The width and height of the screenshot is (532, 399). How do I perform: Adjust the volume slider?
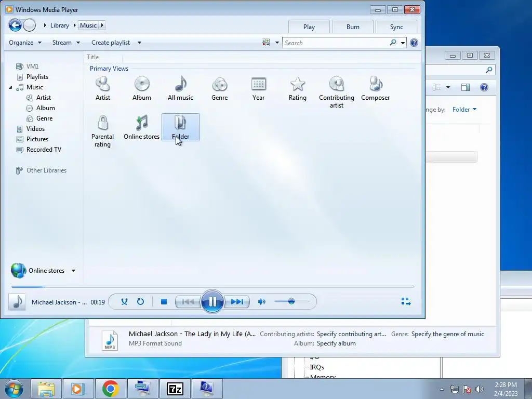[x=291, y=301]
